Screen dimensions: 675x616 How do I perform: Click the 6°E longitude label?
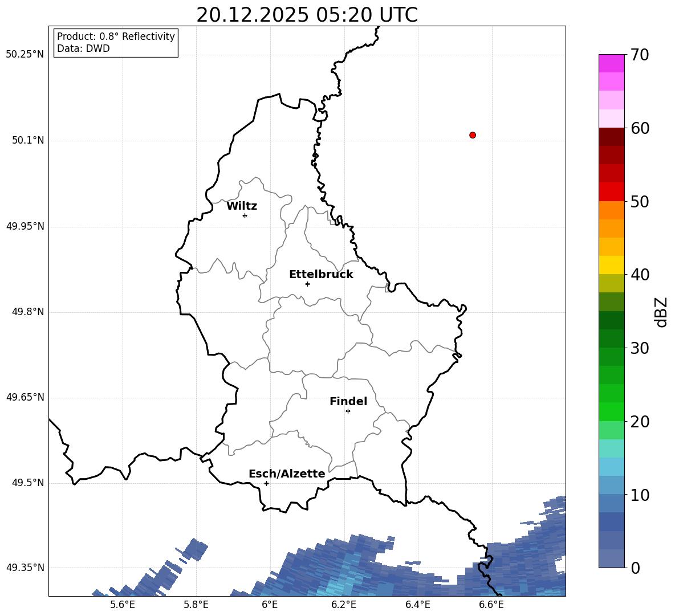click(x=270, y=605)
